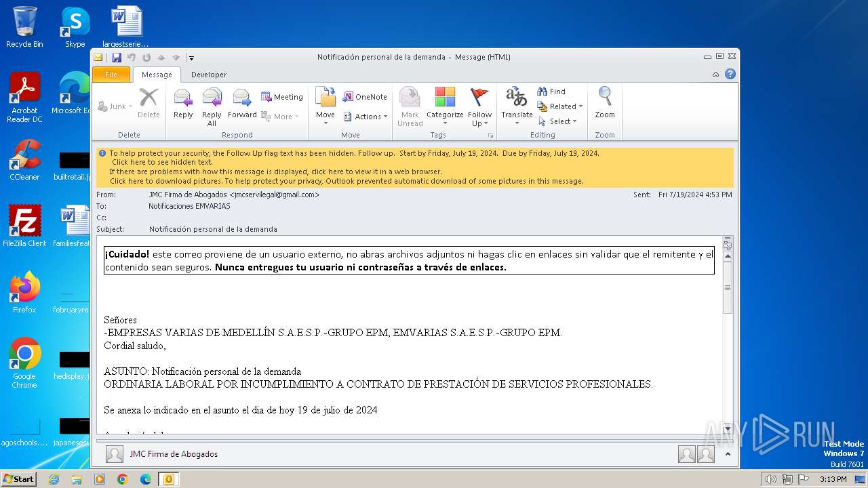This screenshot has height=488, width=868.
Task: Go to previous item arrow
Action: [161, 58]
